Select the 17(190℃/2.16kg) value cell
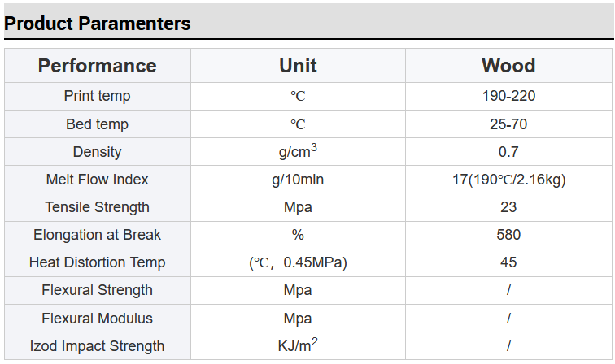 [508, 180]
